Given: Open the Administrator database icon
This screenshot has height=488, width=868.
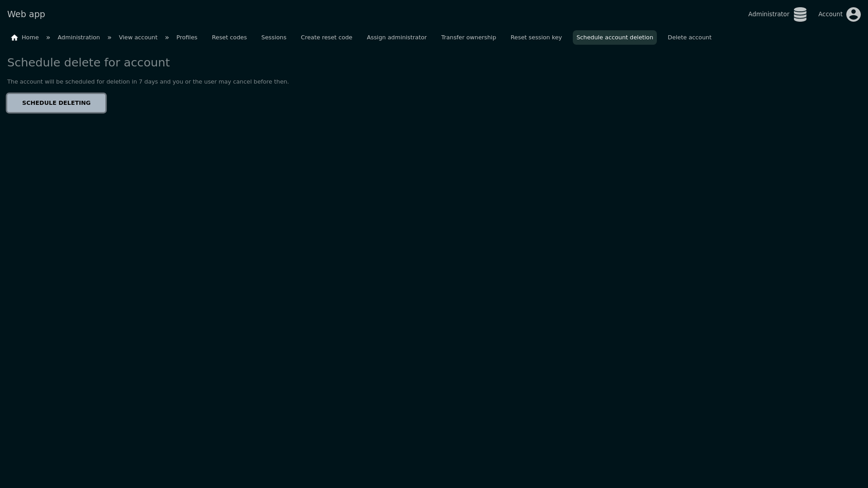Looking at the screenshot, I should click(x=800, y=14).
